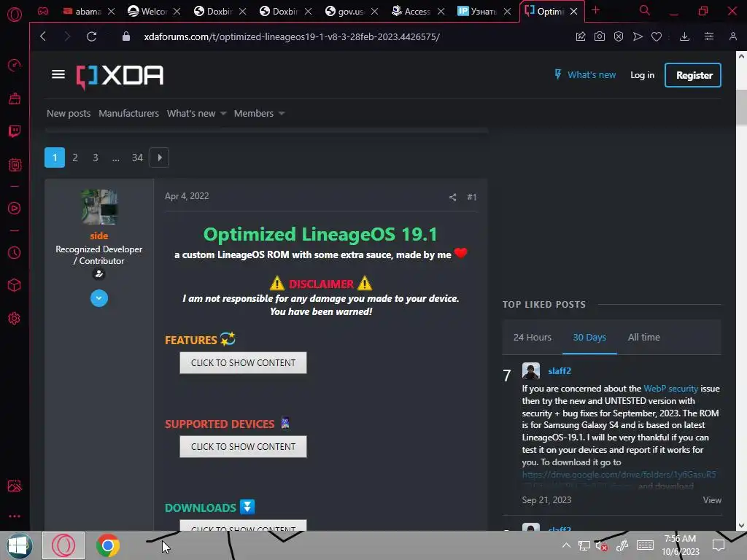Share post #1 via share icon
Image resolution: width=747 pixels, height=560 pixels.
tap(452, 197)
